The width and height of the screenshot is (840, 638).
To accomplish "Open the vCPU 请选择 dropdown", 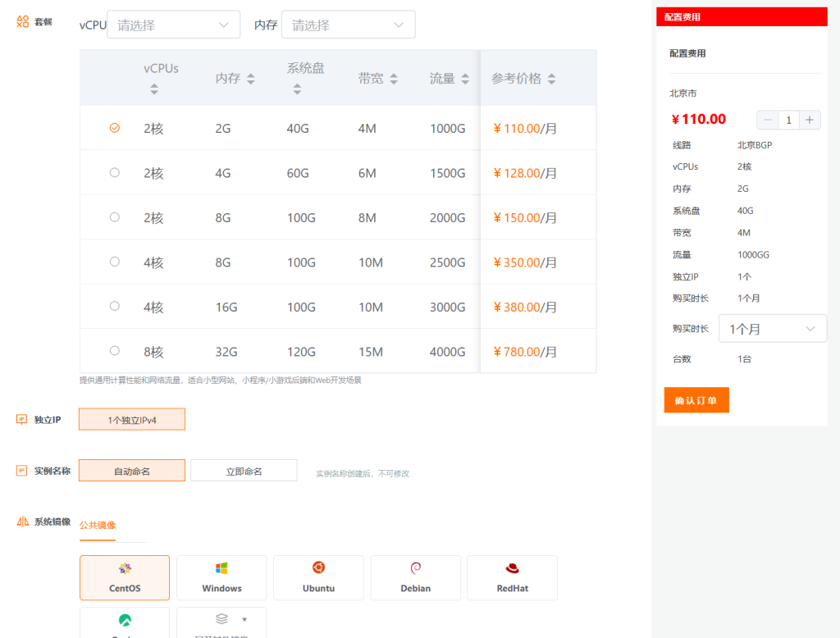I will (172, 25).
